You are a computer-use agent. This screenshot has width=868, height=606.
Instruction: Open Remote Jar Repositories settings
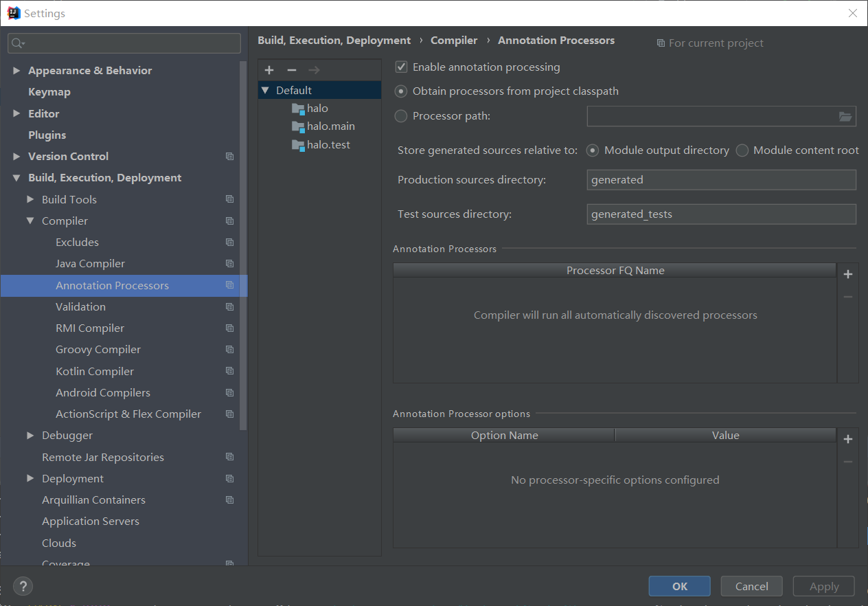pos(103,458)
